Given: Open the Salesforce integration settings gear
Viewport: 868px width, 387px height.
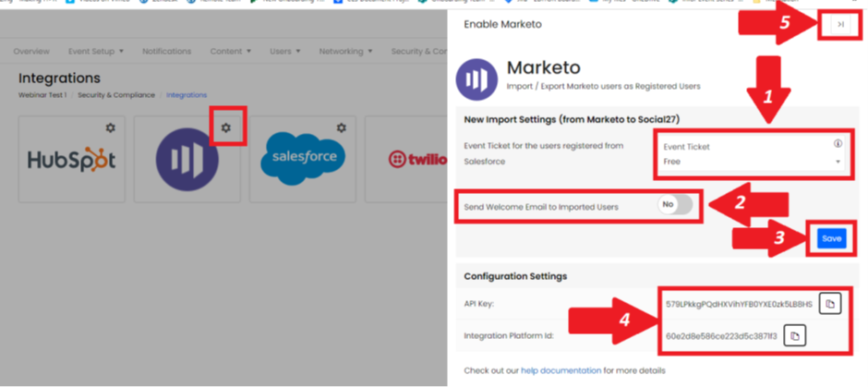Looking at the screenshot, I should [341, 127].
